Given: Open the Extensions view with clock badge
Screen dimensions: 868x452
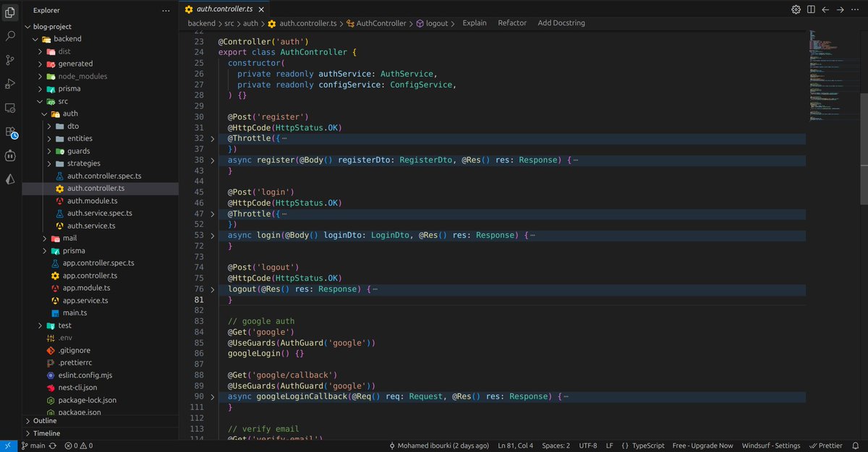Looking at the screenshot, I should (11, 132).
